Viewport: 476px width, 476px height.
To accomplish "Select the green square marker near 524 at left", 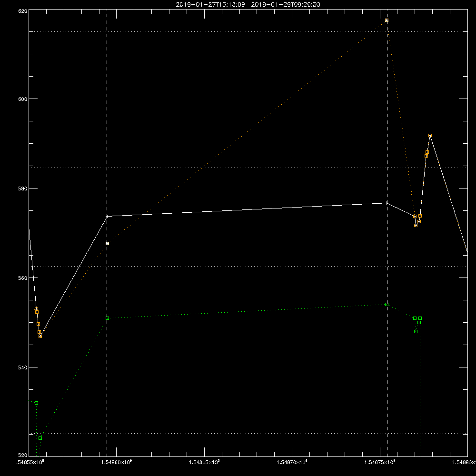I will pyautogui.click(x=40, y=438).
